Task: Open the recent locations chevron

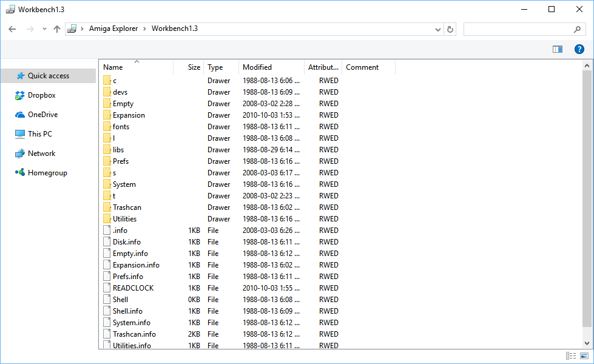Action: click(44, 29)
